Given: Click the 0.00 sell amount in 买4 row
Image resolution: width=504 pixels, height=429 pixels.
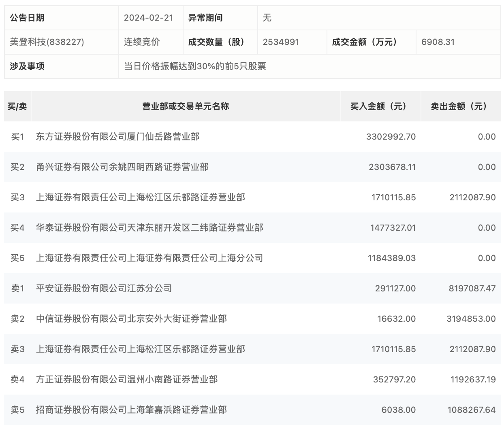Looking at the screenshot, I should click(x=487, y=228).
